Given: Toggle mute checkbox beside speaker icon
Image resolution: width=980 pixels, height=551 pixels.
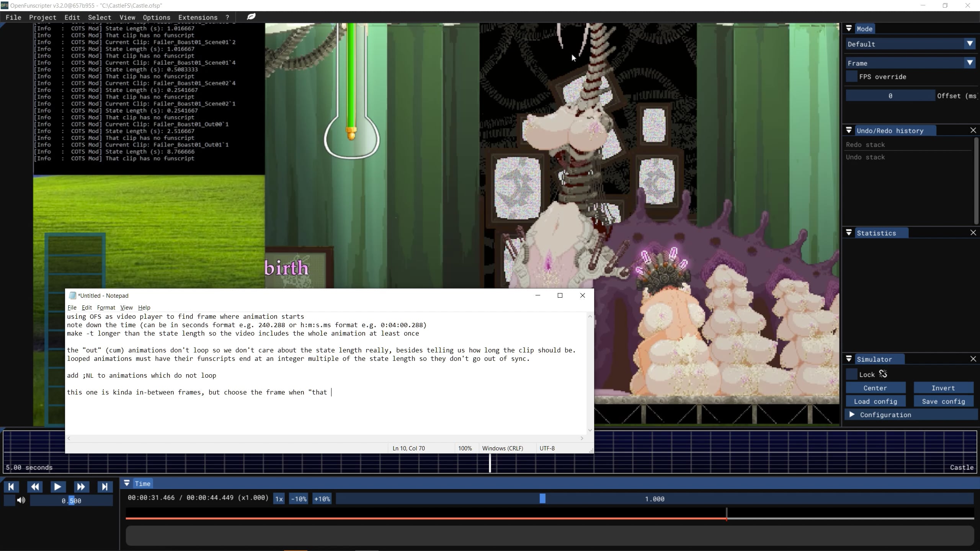Looking at the screenshot, I should pos(9,500).
